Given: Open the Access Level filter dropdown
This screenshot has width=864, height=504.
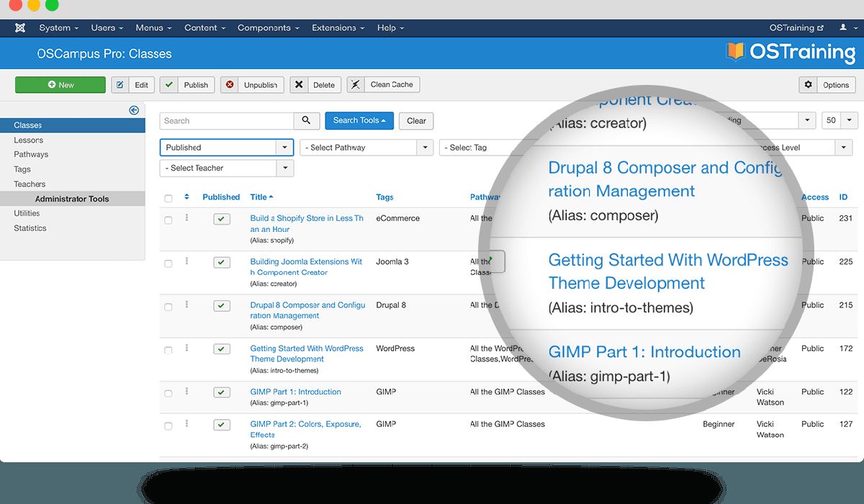Looking at the screenshot, I should point(803,148).
